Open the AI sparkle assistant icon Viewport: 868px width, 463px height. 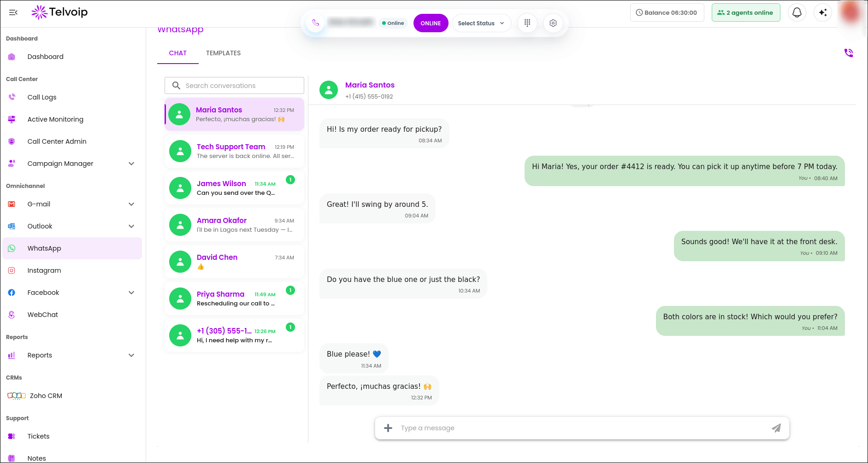click(823, 12)
